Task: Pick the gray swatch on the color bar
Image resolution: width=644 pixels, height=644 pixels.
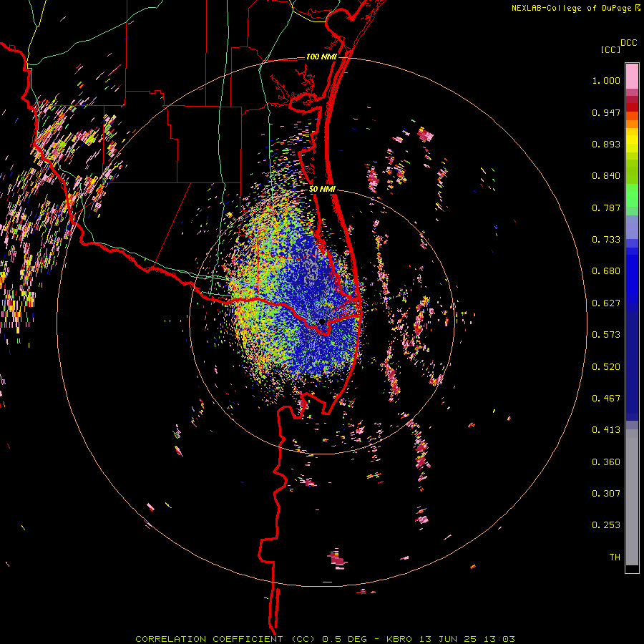Action: click(x=632, y=497)
